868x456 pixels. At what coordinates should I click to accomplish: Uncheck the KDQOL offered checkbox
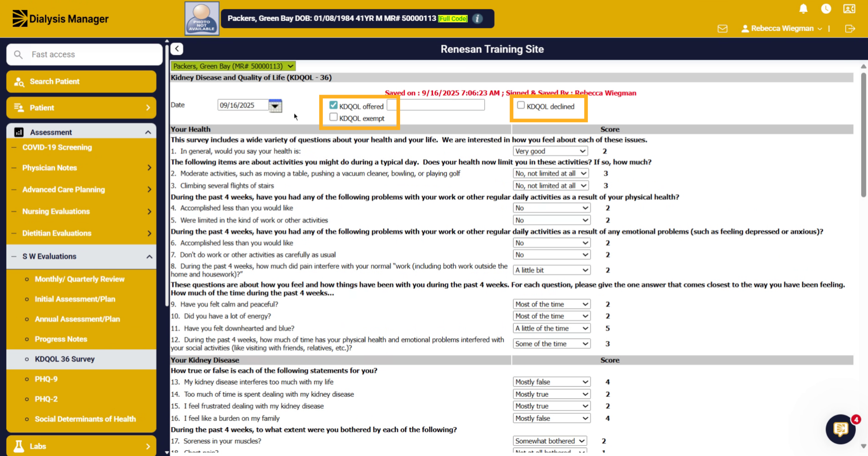333,105
